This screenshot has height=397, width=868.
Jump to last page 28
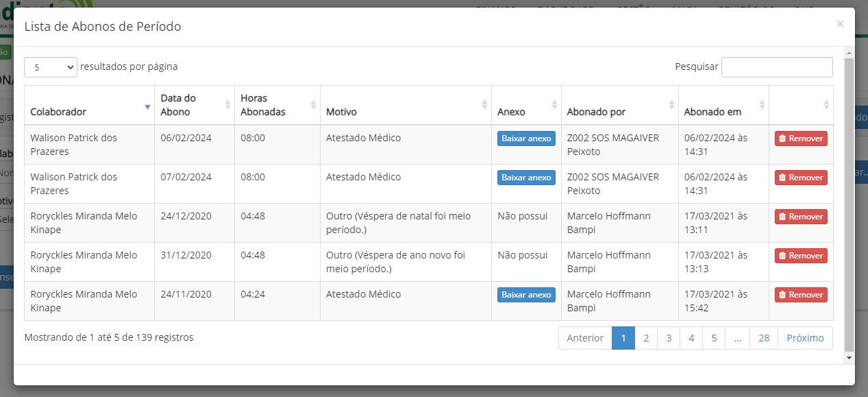coord(764,338)
